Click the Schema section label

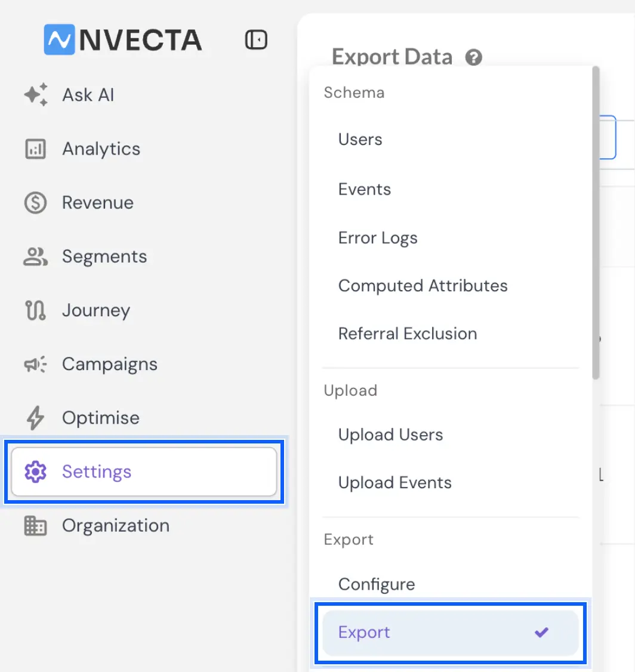click(x=355, y=93)
